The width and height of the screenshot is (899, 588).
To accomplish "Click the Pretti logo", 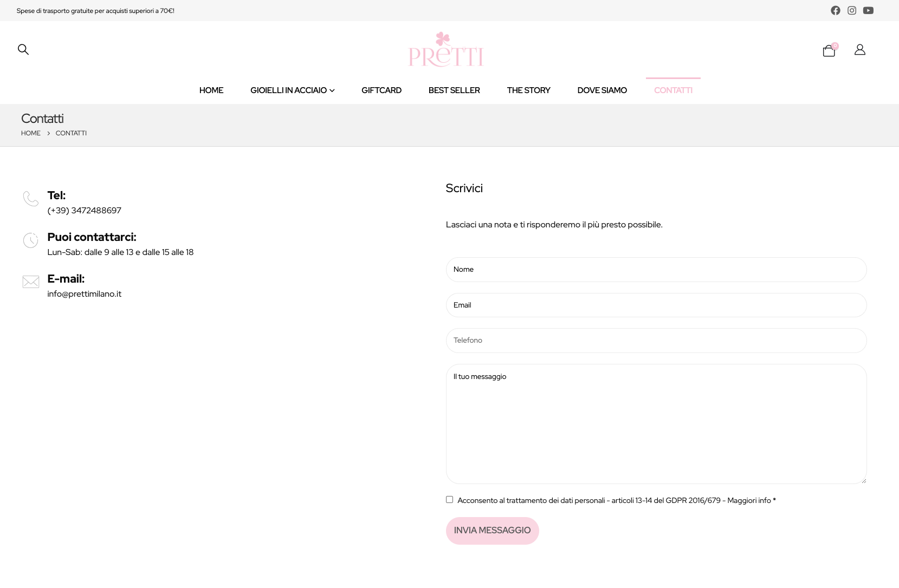I will point(445,49).
